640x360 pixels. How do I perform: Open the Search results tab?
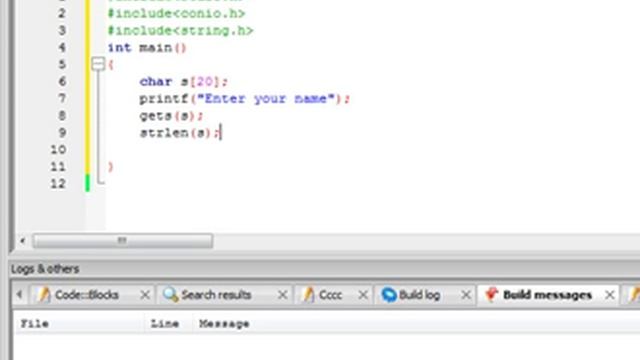(216, 295)
